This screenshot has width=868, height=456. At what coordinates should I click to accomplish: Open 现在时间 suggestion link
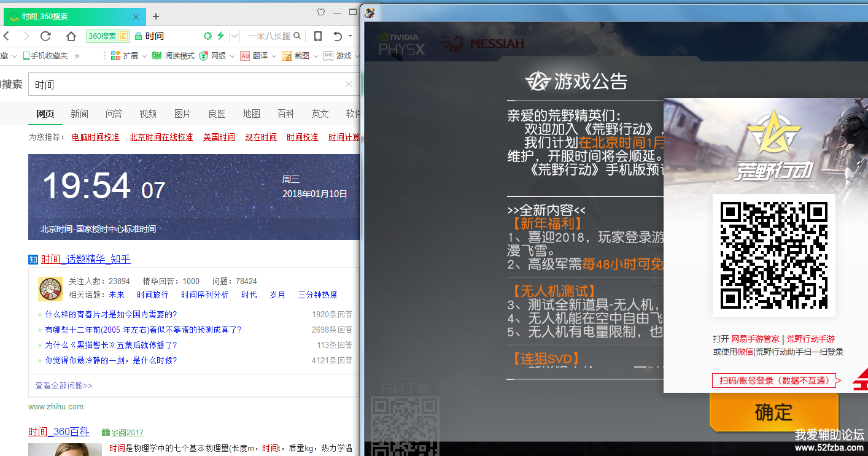pyautogui.click(x=261, y=137)
